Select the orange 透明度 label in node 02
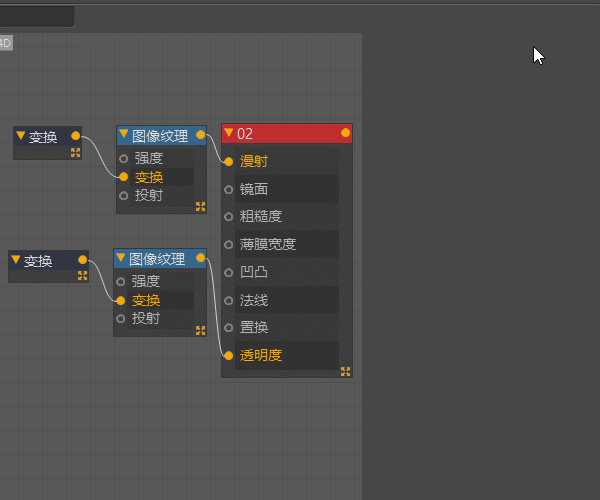Image resolution: width=600 pixels, height=500 pixels. 261,355
